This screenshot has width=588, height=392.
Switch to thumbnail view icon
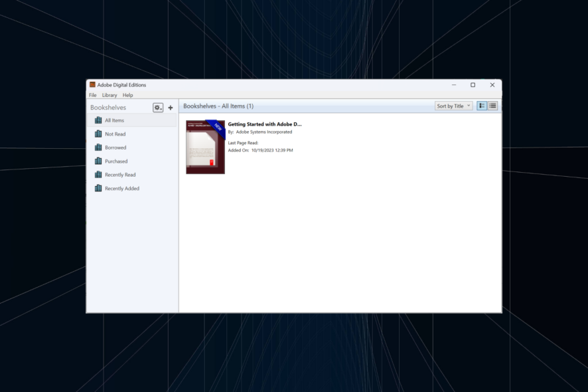(x=482, y=106)
